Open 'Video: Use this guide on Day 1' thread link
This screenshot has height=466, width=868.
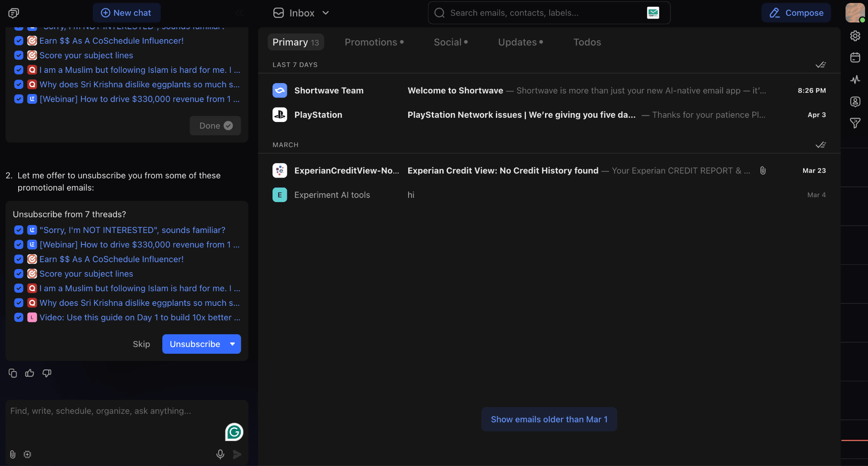coord(140,317)
